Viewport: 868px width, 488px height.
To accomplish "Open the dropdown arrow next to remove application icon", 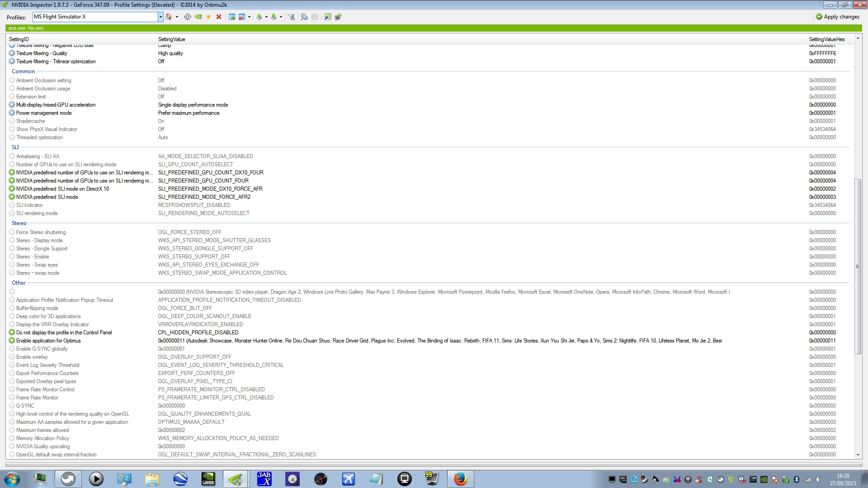I will (x=249, y=17).
